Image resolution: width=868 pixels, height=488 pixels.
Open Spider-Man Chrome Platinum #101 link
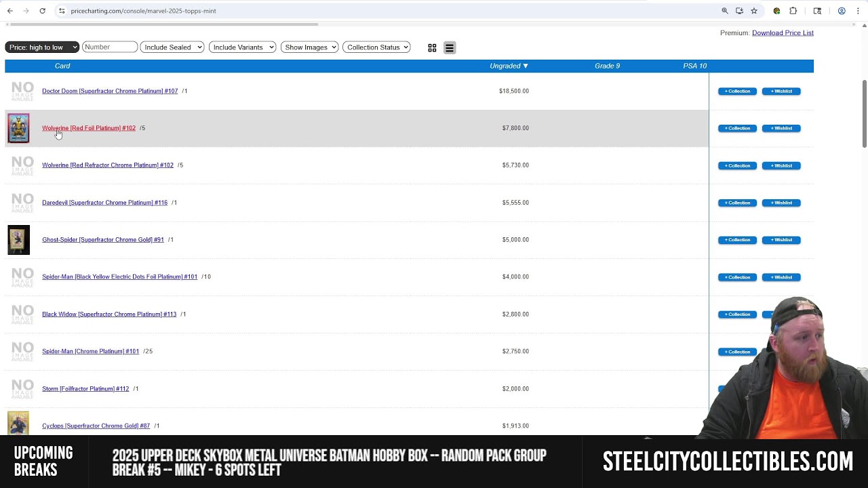90,351
